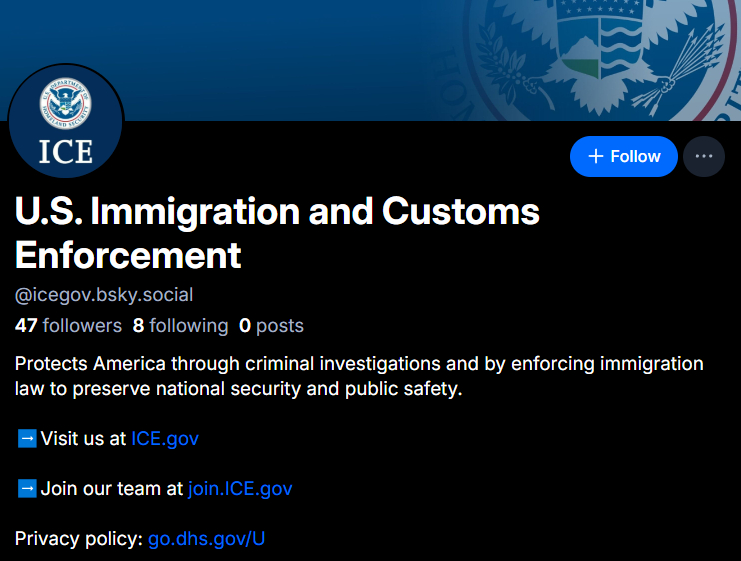Viewport: 741px width, 561px height.
Task: Click the profile display name heading
Action: click(x=277, y=232)
